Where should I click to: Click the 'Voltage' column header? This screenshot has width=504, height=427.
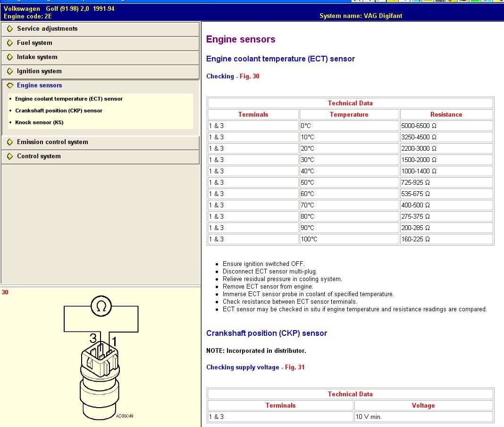pyautogui.click(x=423, y=405)
